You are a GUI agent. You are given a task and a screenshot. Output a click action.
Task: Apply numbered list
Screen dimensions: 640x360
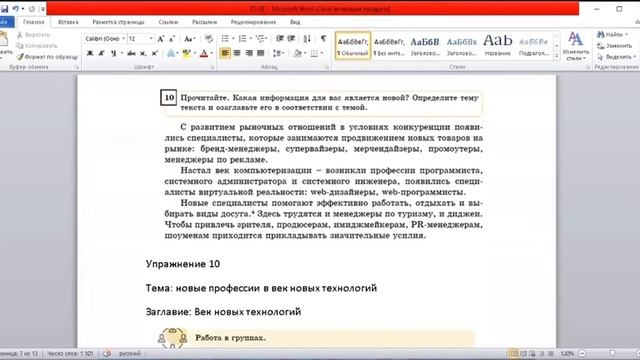pyautogui.click(x=242, y=39)
